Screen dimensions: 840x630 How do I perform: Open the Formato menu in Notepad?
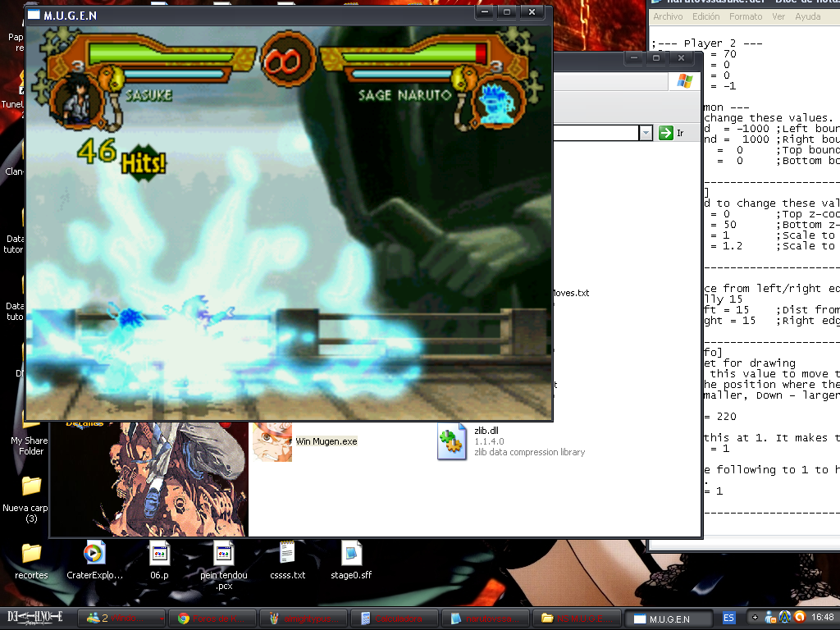click(x=745, y=16)
